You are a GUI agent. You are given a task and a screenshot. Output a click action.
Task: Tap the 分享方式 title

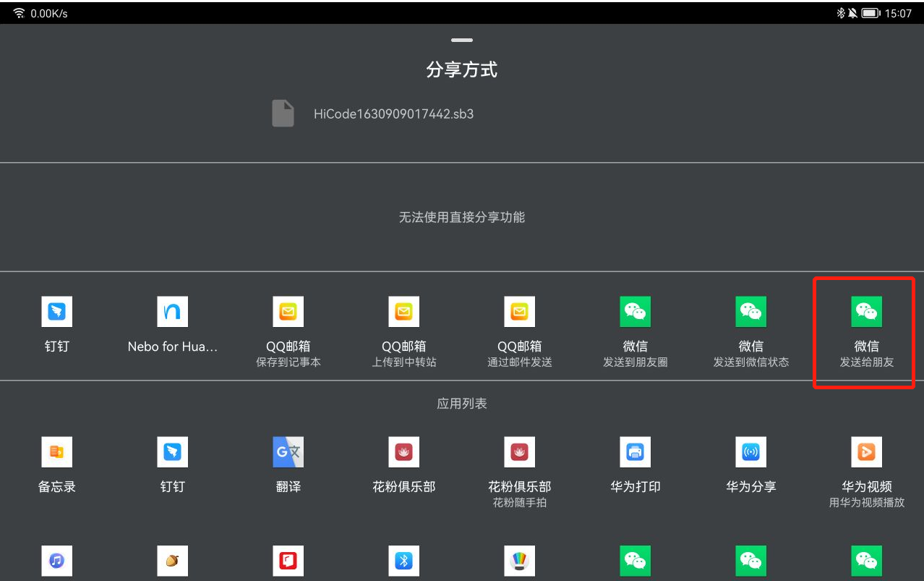462,70
